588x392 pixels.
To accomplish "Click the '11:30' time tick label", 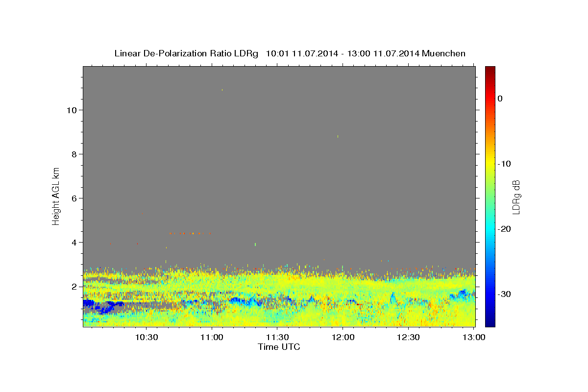I will 277,337.
